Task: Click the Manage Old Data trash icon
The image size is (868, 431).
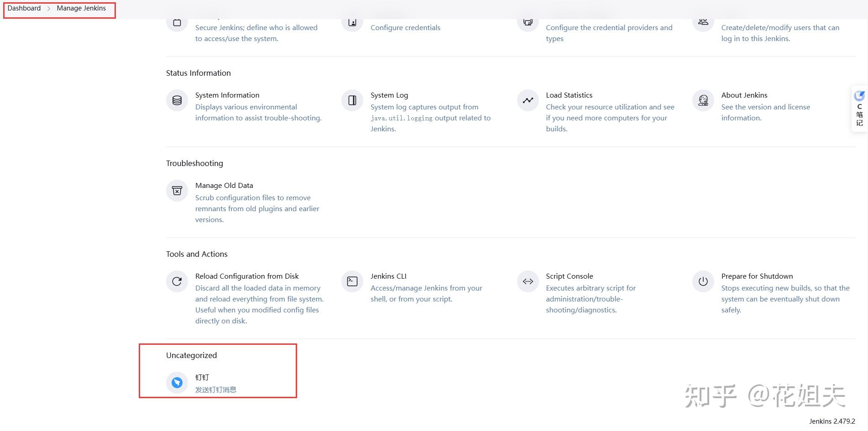Action: 177,191
